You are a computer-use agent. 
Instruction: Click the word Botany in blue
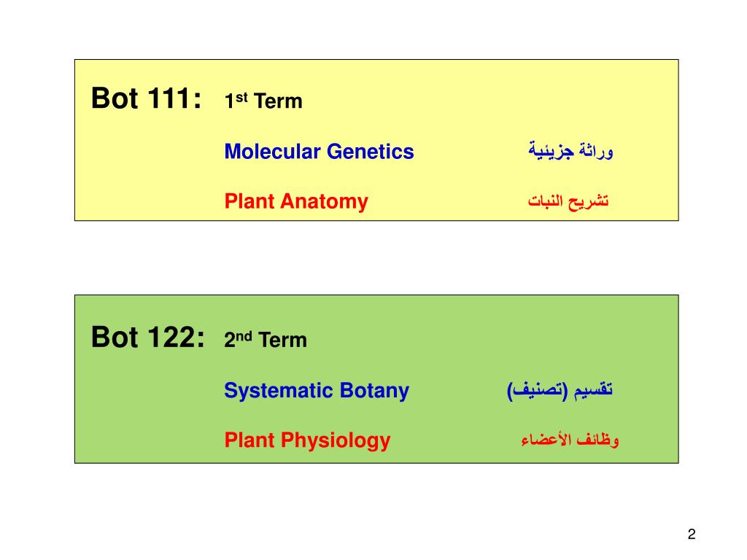pos(374,391)
